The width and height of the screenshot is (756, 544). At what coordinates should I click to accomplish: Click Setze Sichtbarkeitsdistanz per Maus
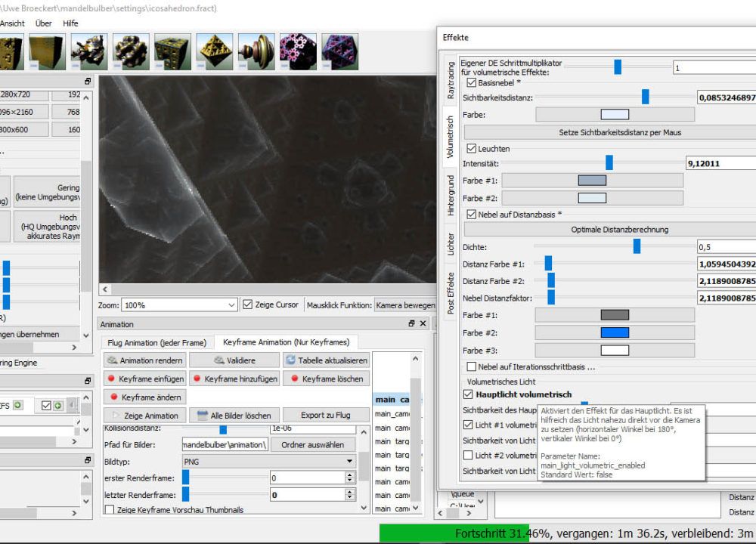pyautogui.click(x=610, y=132)
